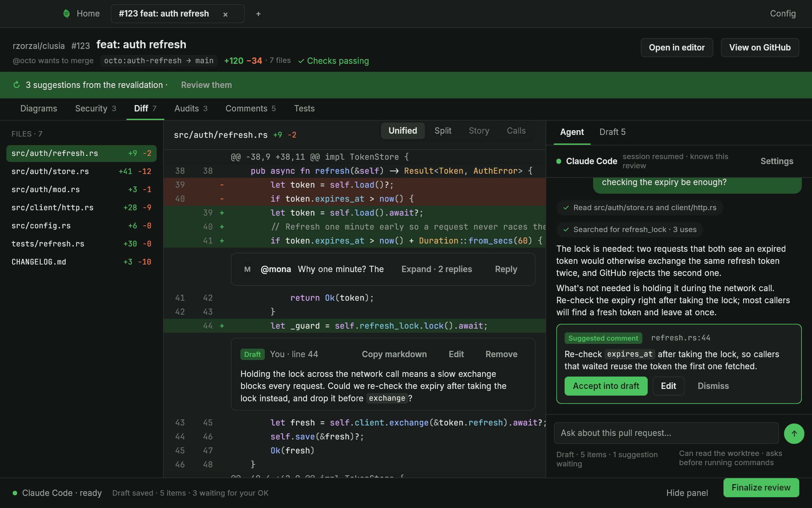Remove the draft comment on line 44
This screenshot has height=508, width=812.
point(501,354)
